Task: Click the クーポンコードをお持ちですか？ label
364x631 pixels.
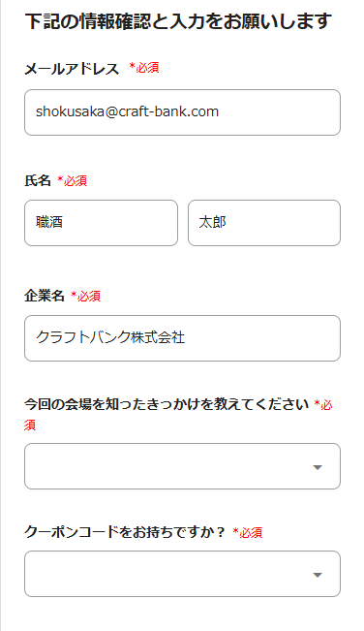Action: [125, 532]
